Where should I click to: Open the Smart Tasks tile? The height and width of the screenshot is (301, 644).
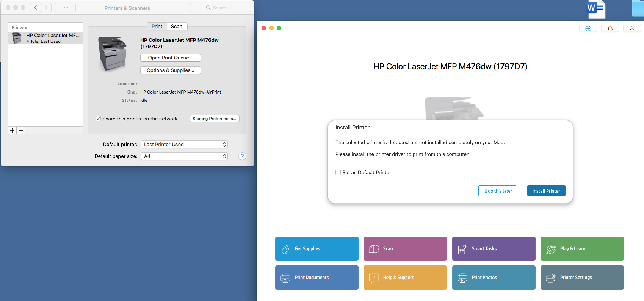pyautogui.click(x=494, y=249)
